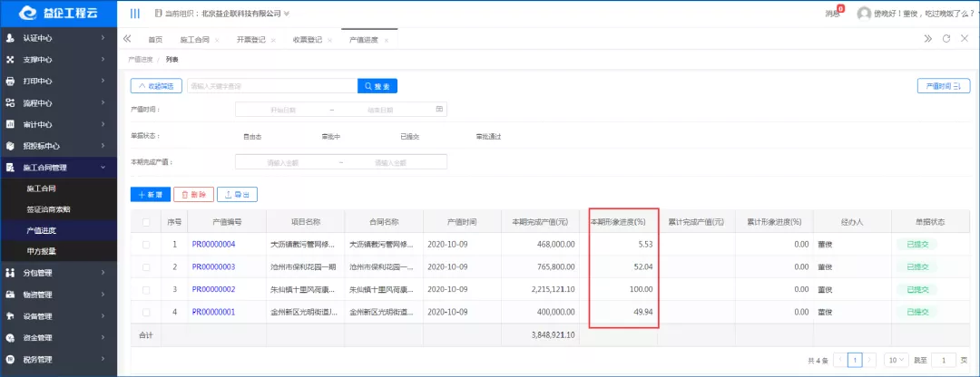The image size is (980, 377).
Task: Click the 开始日期 date input
Action: coord(282,110)
